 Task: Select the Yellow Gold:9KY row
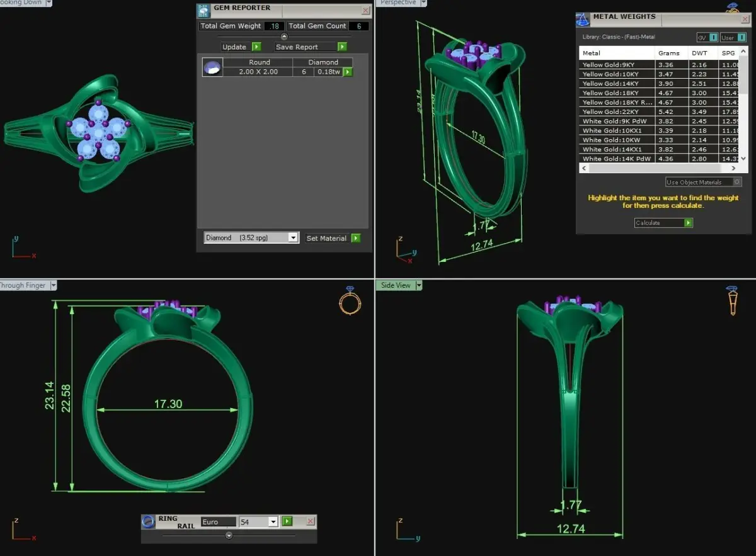tap(659, 64)
